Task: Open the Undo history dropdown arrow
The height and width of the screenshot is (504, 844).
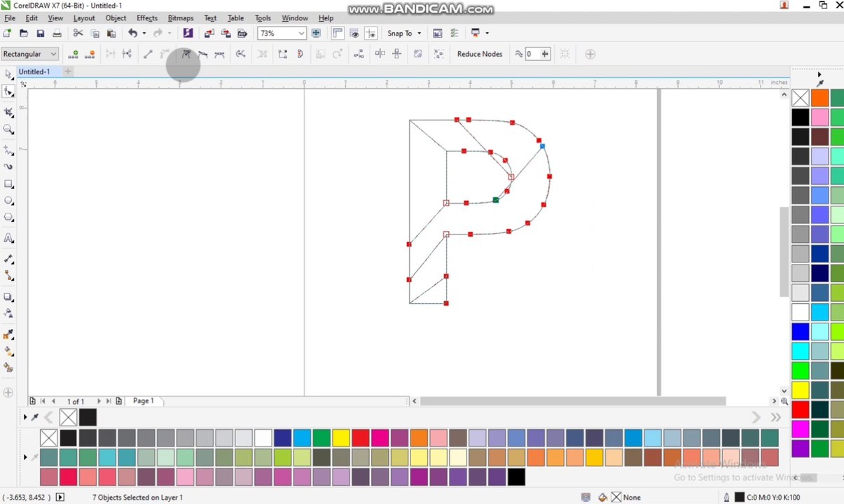Action: click(144, 33)
